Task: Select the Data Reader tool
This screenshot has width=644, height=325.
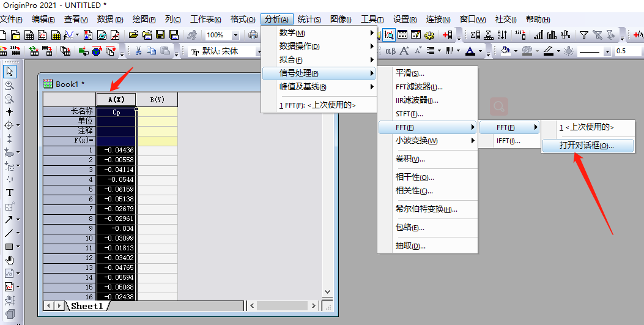Action: point(9,125)
